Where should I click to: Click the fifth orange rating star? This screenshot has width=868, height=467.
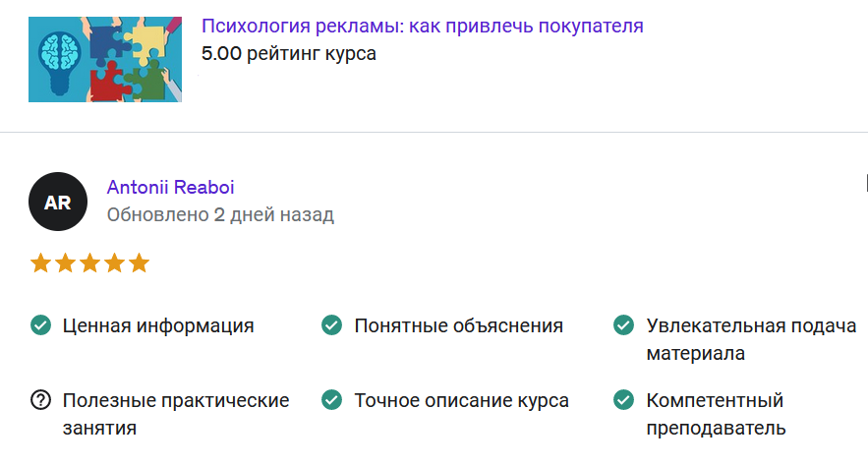[139, 263]
